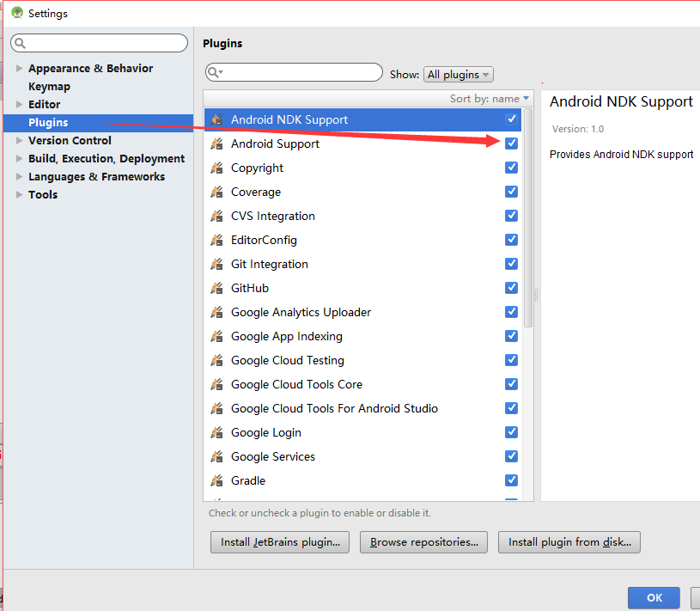
Task: Click the splitter handle beside plugin list
Action: coord(537,295)
